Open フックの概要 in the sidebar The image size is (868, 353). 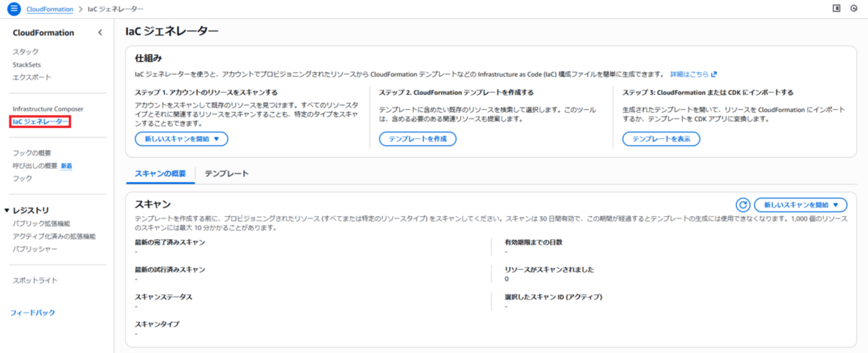tap(31, 153)
